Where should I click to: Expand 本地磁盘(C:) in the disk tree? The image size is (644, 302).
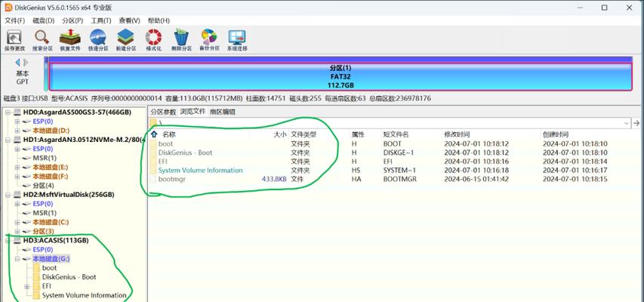click(x=17, y=222)
